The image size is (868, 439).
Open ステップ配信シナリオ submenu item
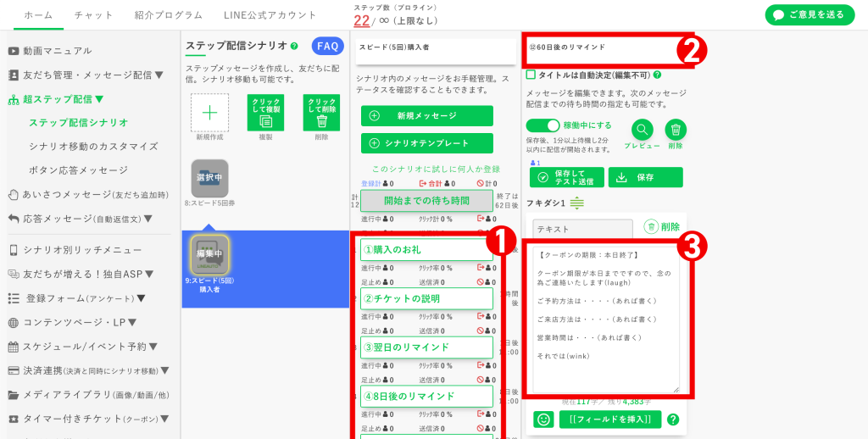pos(79,122)
